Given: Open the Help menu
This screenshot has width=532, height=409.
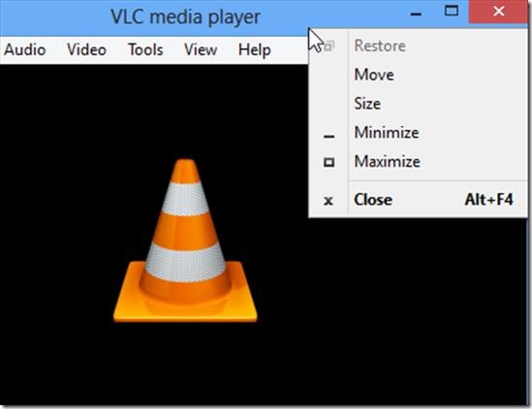Looking at the screenshot, I should (x=255, y=49).
